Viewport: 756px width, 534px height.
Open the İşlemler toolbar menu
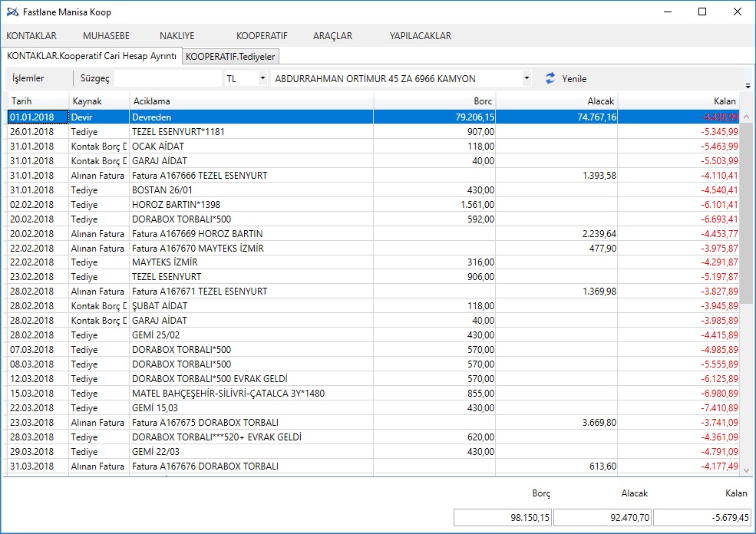tap(28, 78)
